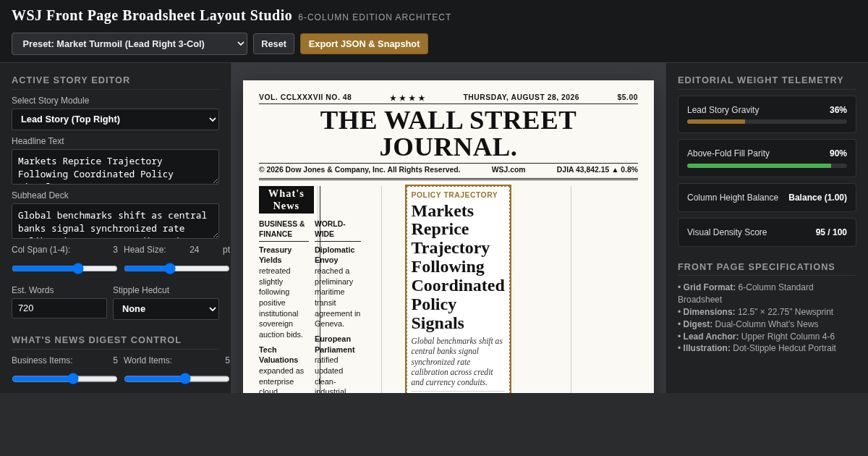Click the $5.00 price text
The image size is (868, 456).
pyautogui.click(x=627, y=97)
